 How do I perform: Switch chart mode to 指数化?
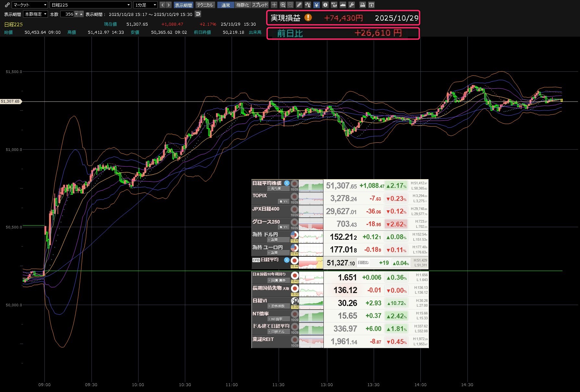point(242,5)
